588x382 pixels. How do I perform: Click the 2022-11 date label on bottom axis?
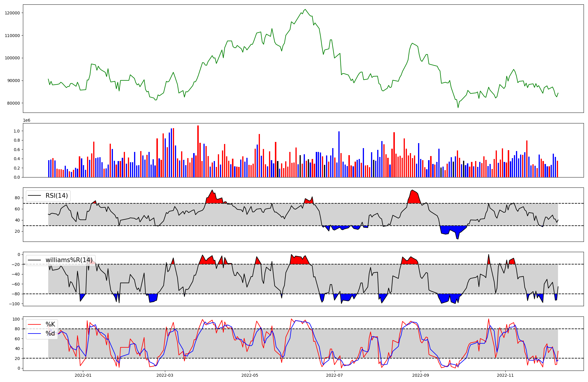point(505,375)
